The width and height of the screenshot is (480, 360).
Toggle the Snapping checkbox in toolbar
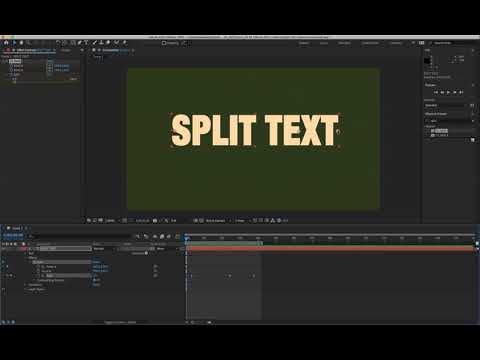(x=164, y=43)
